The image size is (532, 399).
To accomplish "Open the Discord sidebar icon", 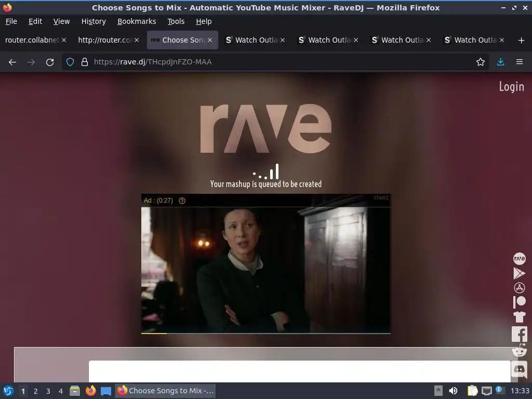I will pos(519,369).
